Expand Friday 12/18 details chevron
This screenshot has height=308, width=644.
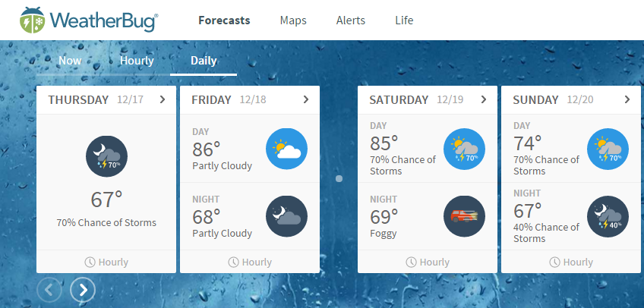tap(305, 99)
